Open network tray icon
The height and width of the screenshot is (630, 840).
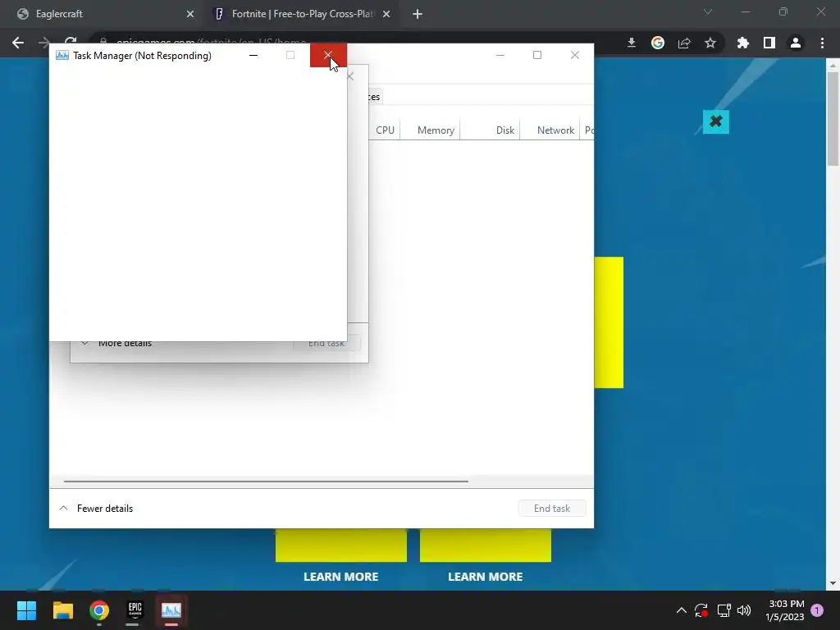click(724, 610)
